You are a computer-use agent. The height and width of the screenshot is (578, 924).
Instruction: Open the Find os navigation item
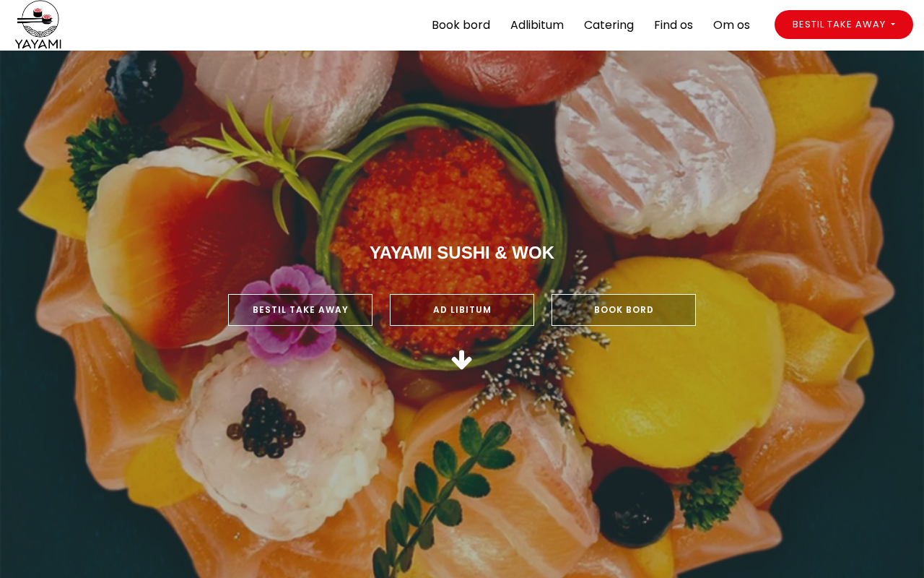(x=674, y=25)
